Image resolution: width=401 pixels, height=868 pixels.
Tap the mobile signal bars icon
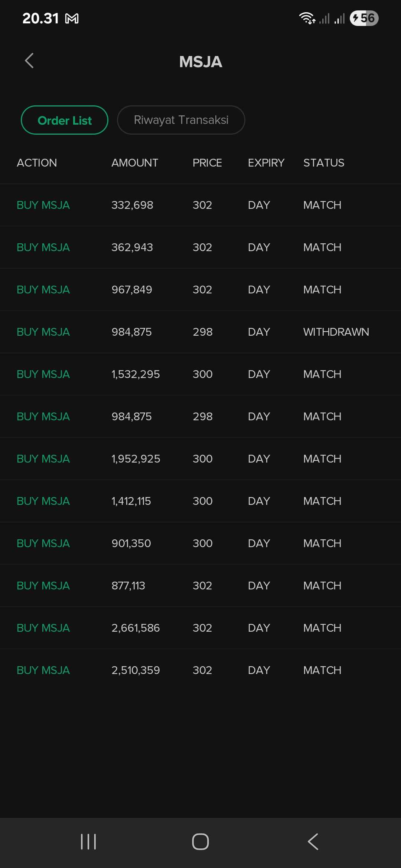click(x=332, y=19)
